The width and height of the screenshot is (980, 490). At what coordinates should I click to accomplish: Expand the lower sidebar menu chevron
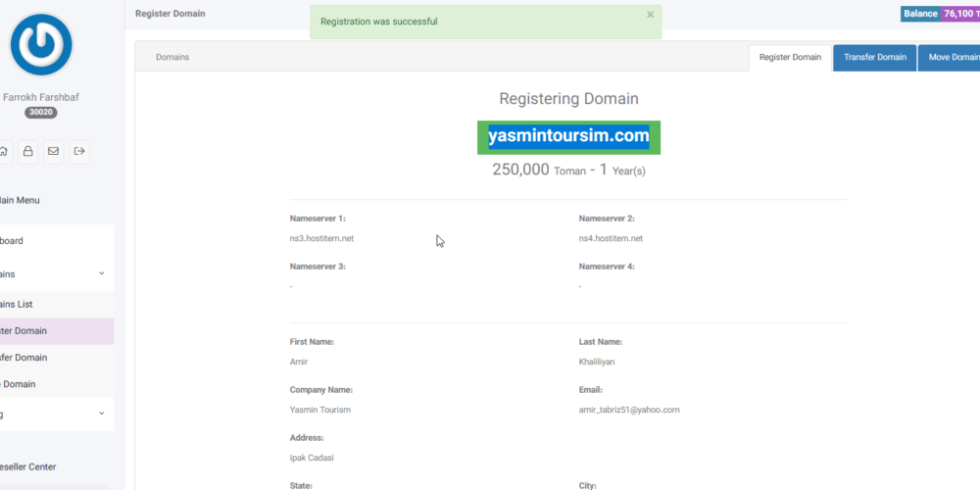coord(101,414)
